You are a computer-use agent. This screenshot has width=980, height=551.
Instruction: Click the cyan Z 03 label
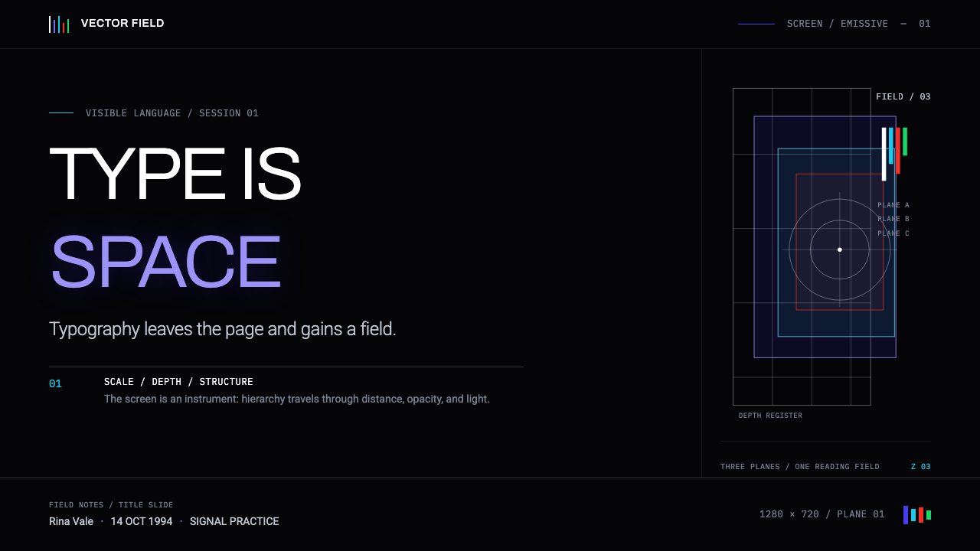[921, 467]
